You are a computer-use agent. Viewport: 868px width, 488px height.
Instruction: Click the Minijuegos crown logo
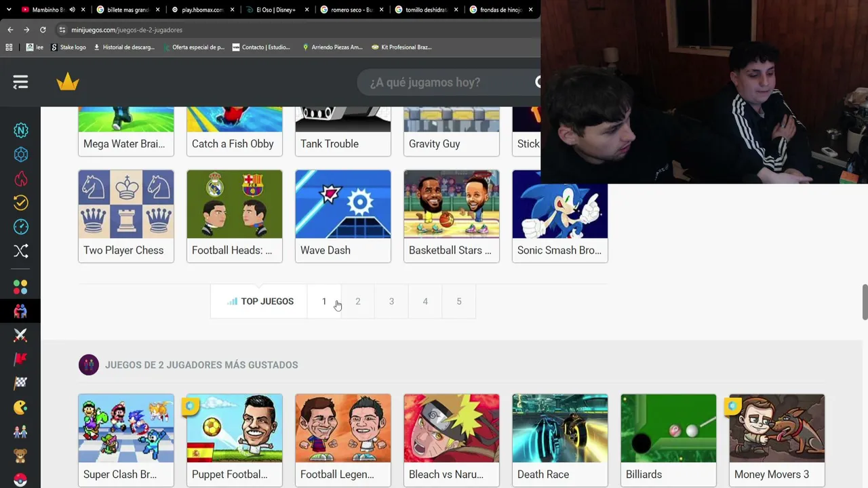(x=68, y=82)
